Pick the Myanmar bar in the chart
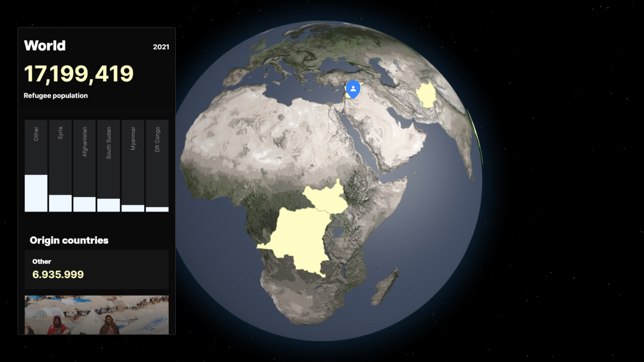Image resolution: width=644 pixels, height=362 pixels. pyautogui.click(x=133, y=166)
